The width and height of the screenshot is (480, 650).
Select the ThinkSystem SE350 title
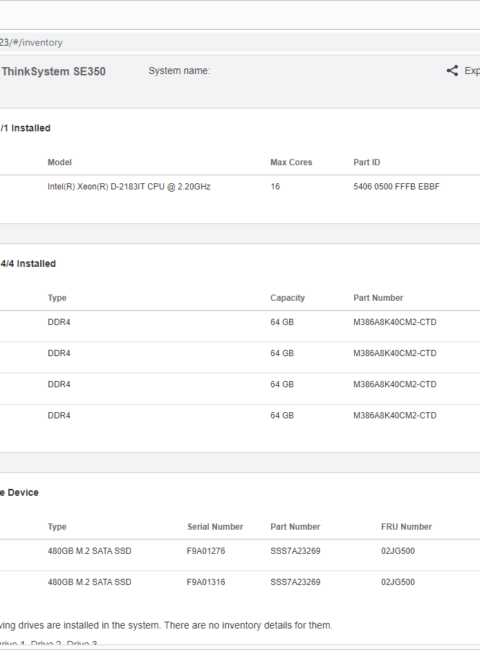point(53,71)
